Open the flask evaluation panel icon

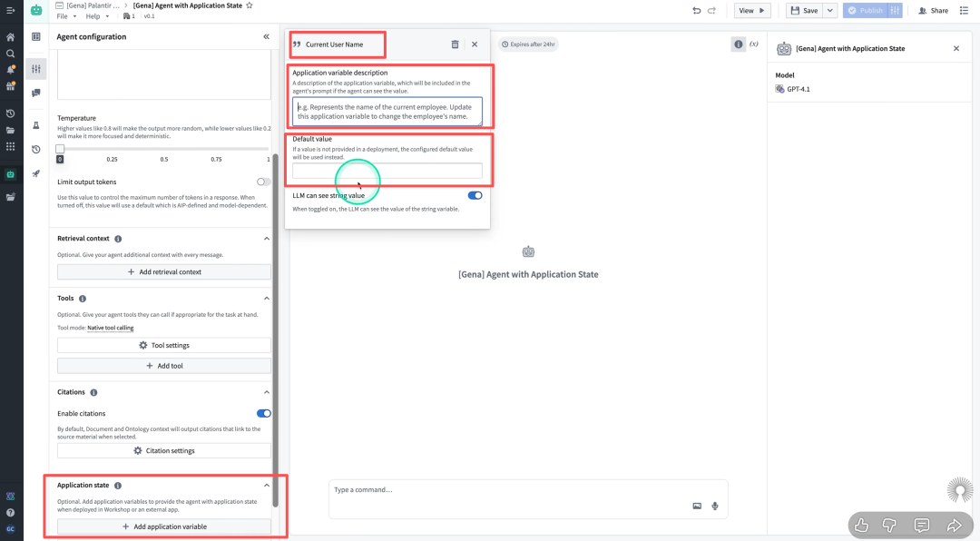click(36, 125)
